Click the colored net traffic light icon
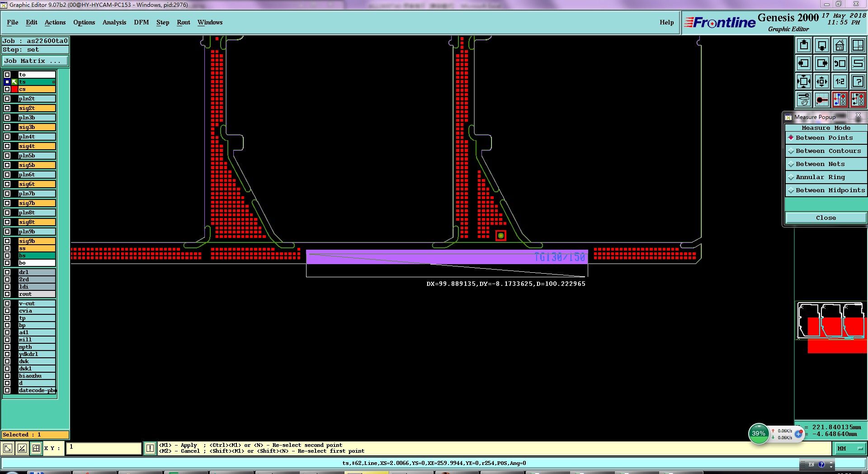868x474 pixels. tap(840, 100)
